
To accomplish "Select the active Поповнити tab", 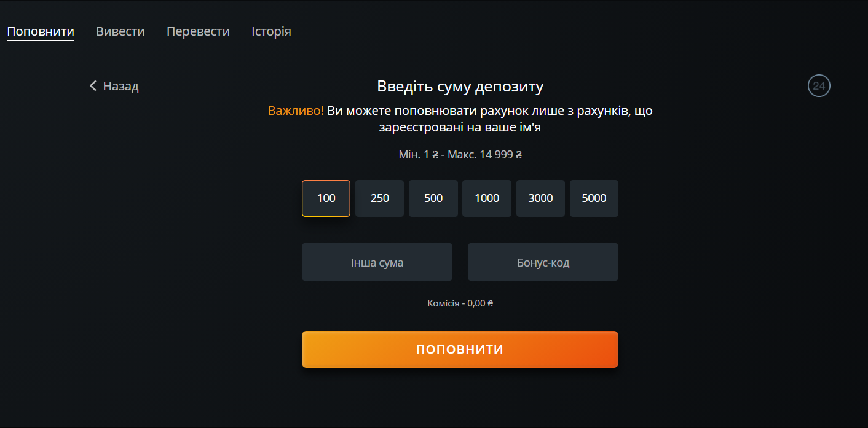I will 41,32.
